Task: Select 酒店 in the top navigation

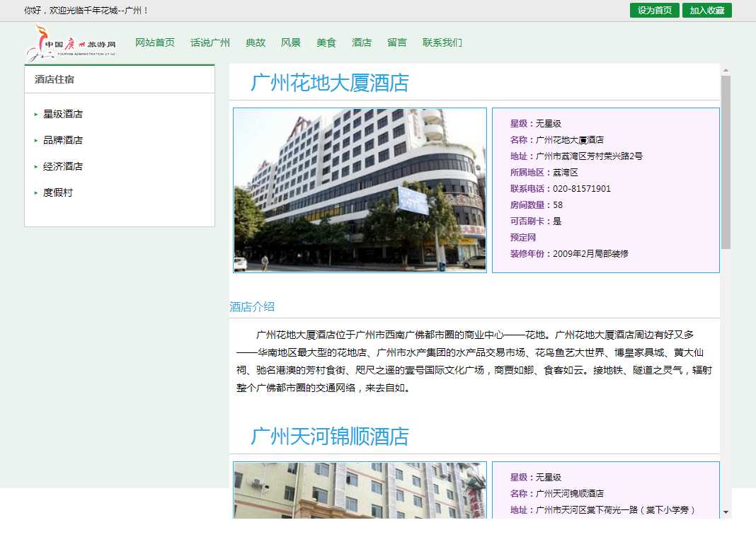Action: [x=362, y=42]
